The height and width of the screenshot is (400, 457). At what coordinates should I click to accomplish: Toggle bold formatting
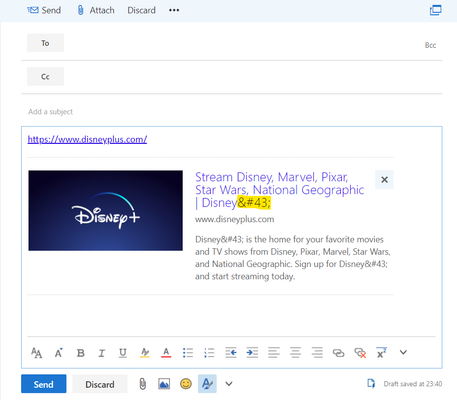81,353
